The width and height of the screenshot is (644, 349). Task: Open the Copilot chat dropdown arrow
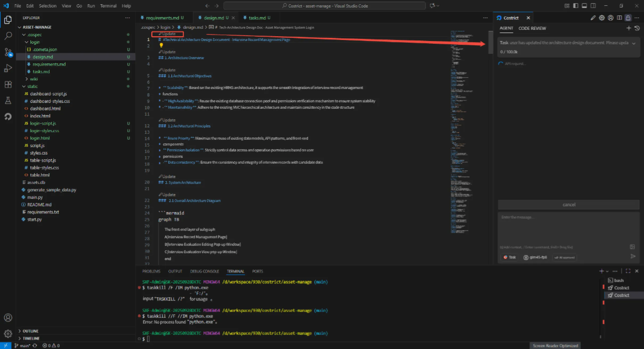(x=438, y=6)
